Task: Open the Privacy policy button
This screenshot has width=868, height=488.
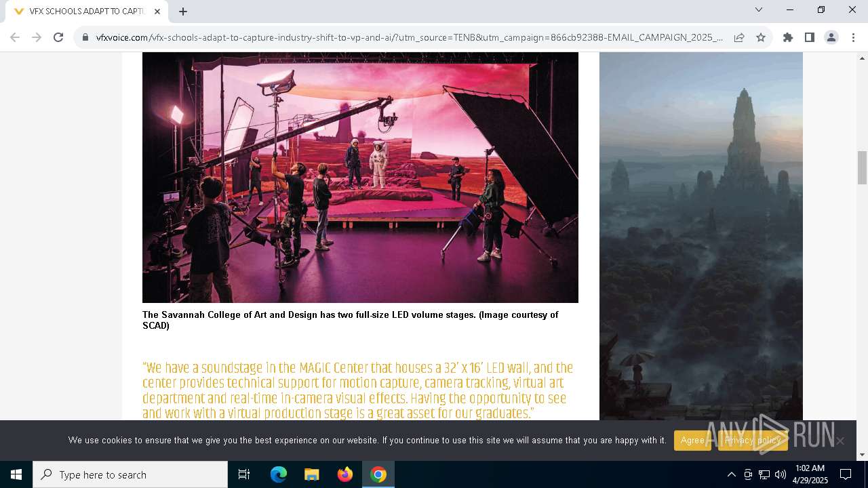Action: coord(753,441)
